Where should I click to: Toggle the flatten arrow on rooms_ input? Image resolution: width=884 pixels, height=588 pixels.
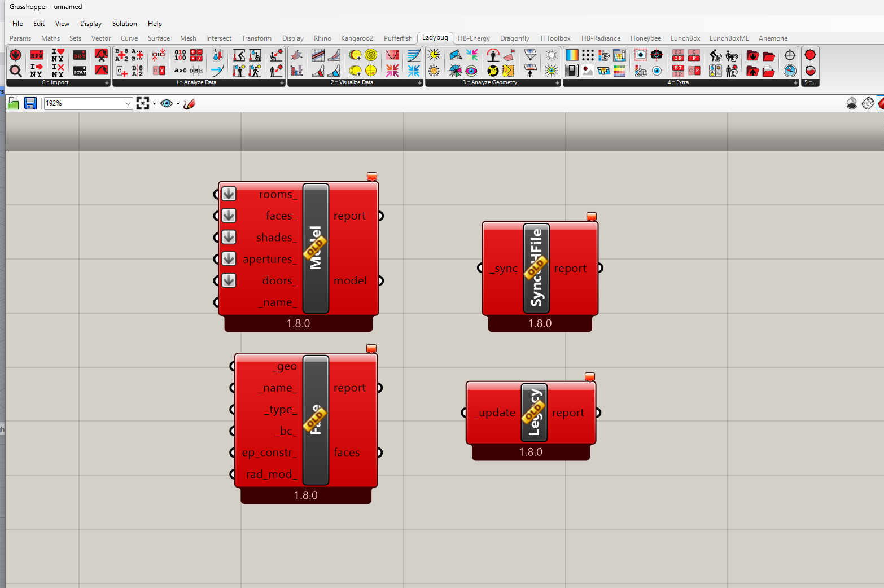229,194
